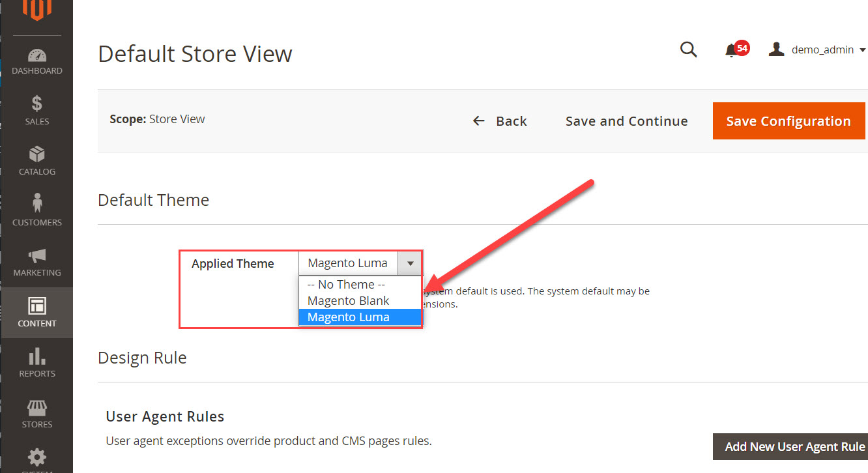
Task: Select the highlighted Magento Luma option
Action: tap(347, 317)
